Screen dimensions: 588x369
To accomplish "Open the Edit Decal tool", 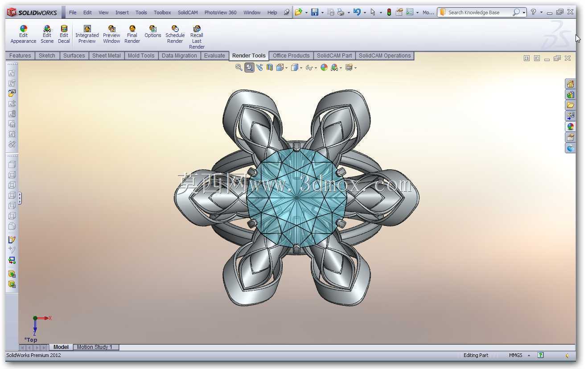I will pyautogui.click(x=64, y=34).
